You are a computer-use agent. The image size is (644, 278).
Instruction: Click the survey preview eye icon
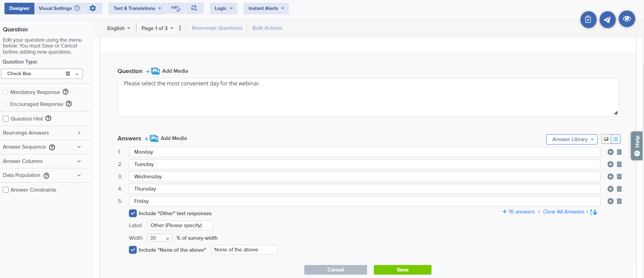click(627, 19)
